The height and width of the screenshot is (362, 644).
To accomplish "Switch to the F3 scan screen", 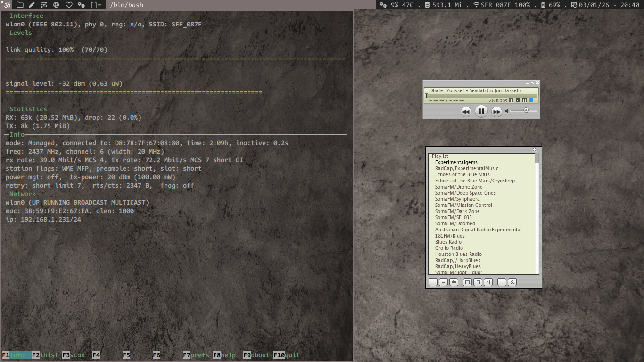I will [74, 355].
